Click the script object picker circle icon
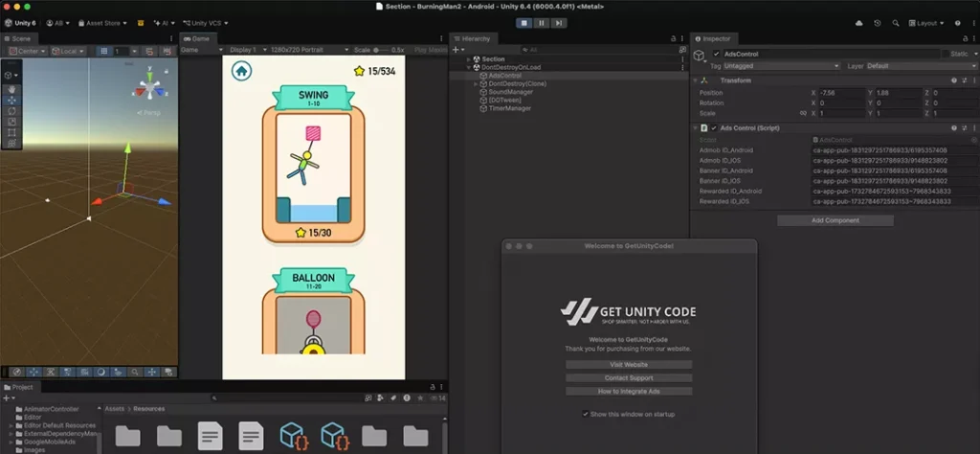This screenshot has width=980, height=454. point(973,140)
